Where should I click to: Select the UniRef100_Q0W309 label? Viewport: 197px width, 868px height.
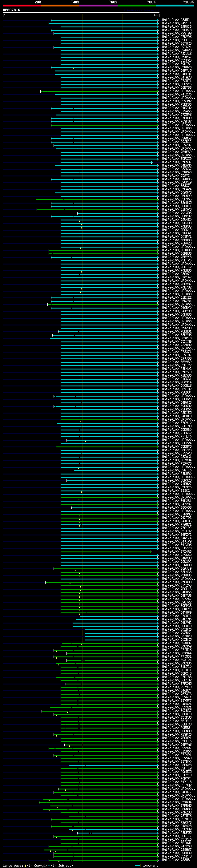click(176, 646)
